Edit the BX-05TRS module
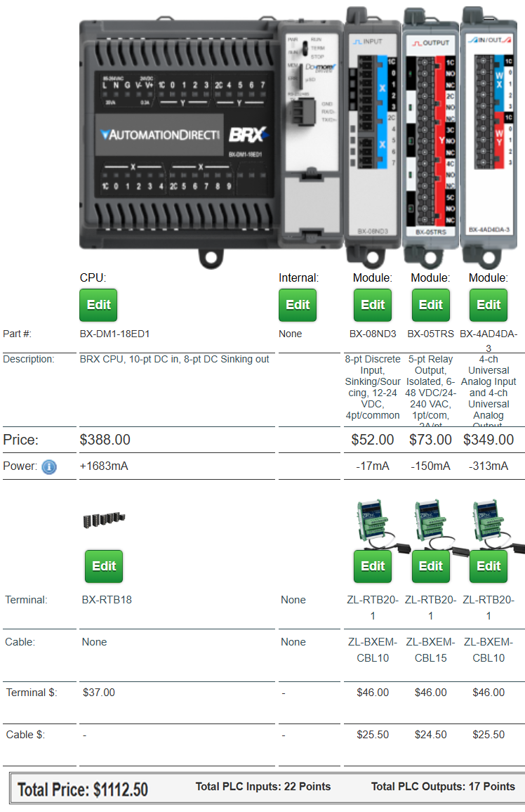The width and height of the screenshot is (525, 812). (431, 305)
